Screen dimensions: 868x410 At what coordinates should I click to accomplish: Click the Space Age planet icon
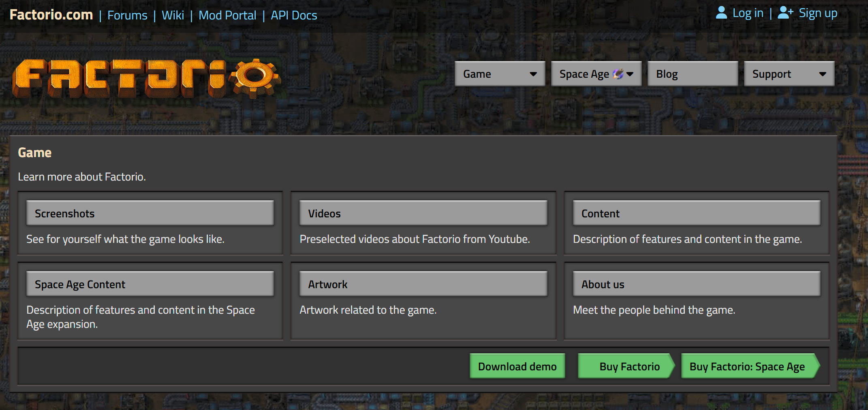coord(618,74)
